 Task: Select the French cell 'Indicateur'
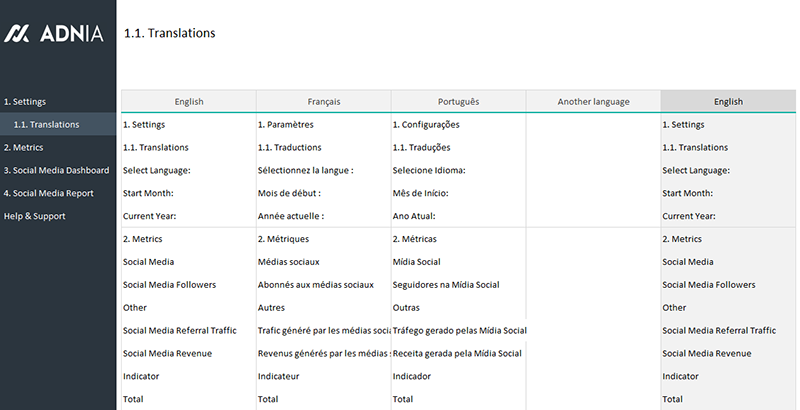tap(279, 376)
